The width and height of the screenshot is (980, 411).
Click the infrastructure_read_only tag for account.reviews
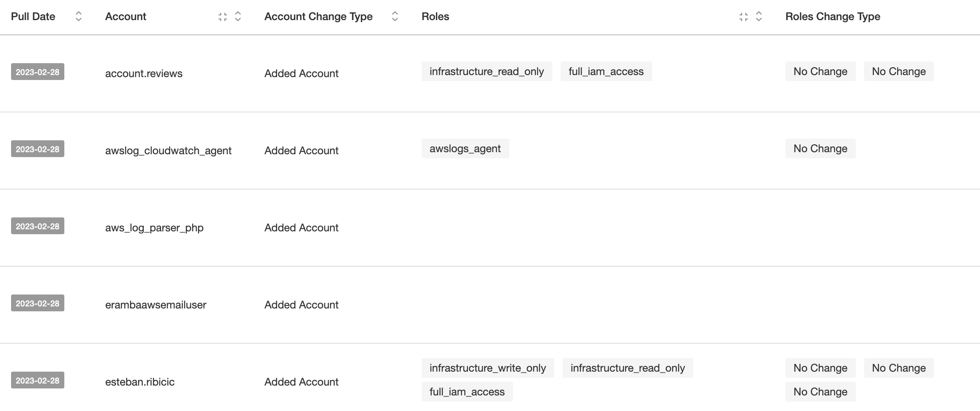pyautogui.click(x=487, y=71)
